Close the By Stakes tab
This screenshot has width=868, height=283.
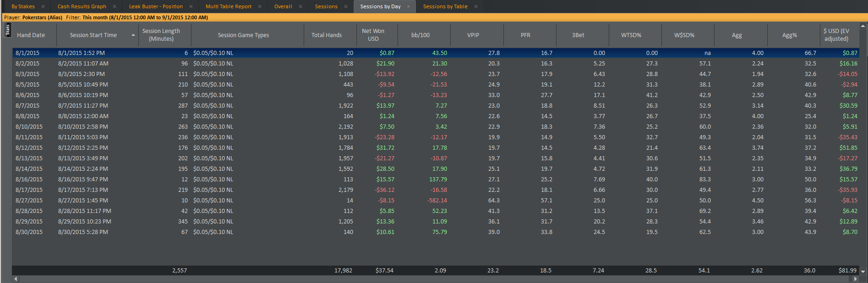(43, 6)
